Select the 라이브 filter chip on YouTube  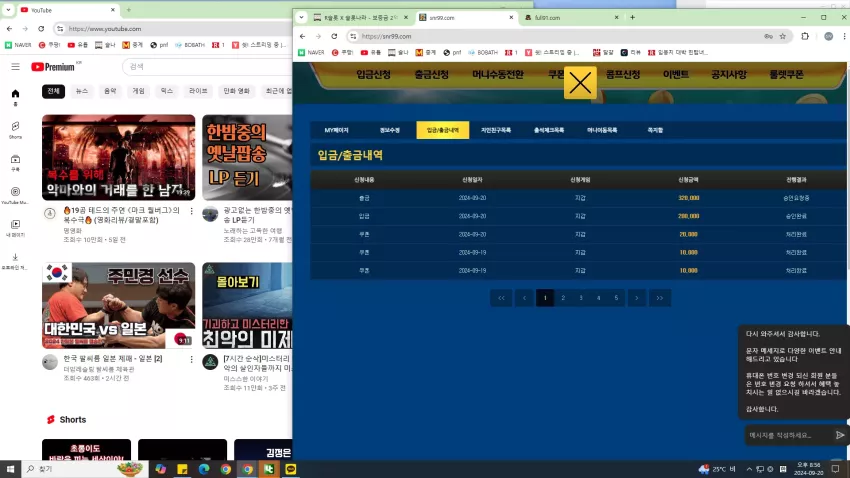tap(198, 91)
